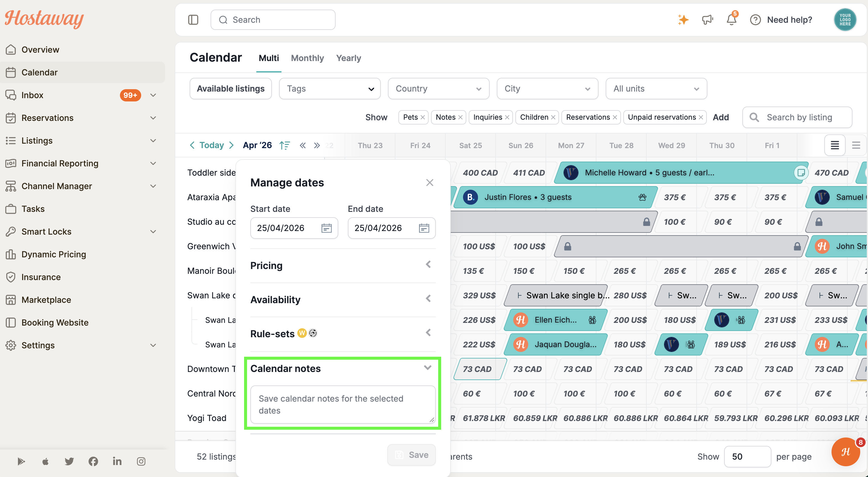Open the announcements megaphone icon
The width and height of the screenshot is (868, 477).
(707, 20)
